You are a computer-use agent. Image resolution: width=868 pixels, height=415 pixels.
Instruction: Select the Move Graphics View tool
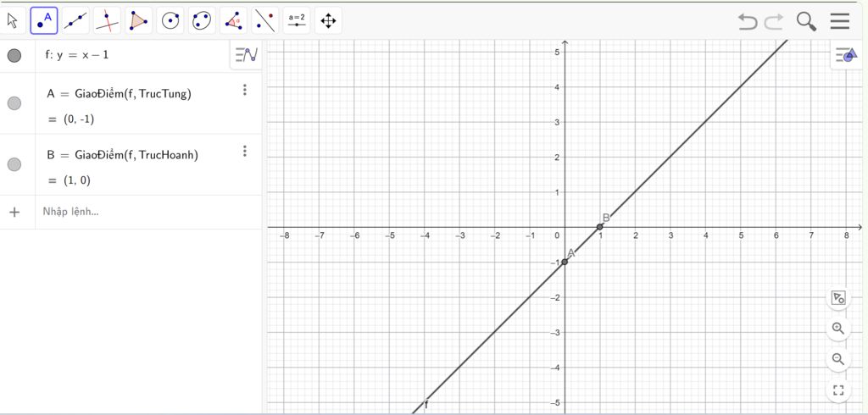point(328,21)
